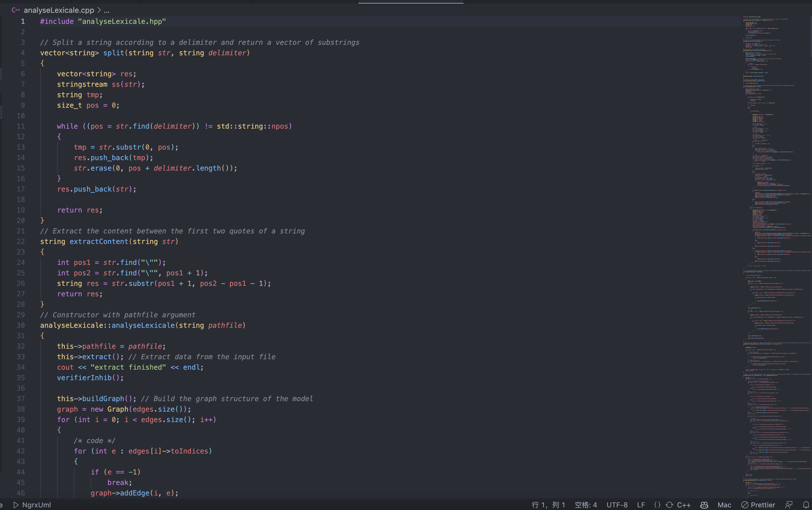Open the feedback person icon in the status bar
Image resolution: width=812 pixels, height=510 pixels.
(789, 504)
